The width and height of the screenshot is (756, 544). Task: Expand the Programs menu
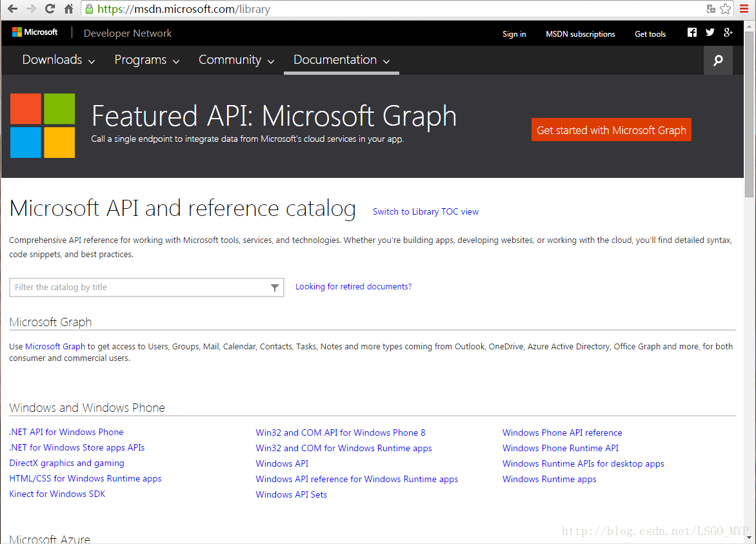click(x=146, y=60)
